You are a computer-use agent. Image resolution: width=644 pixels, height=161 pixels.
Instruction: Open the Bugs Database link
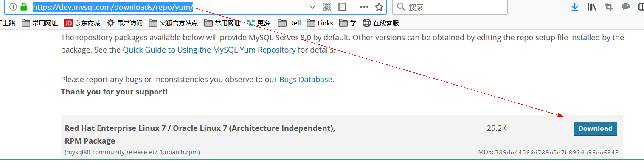coord(306,79)
